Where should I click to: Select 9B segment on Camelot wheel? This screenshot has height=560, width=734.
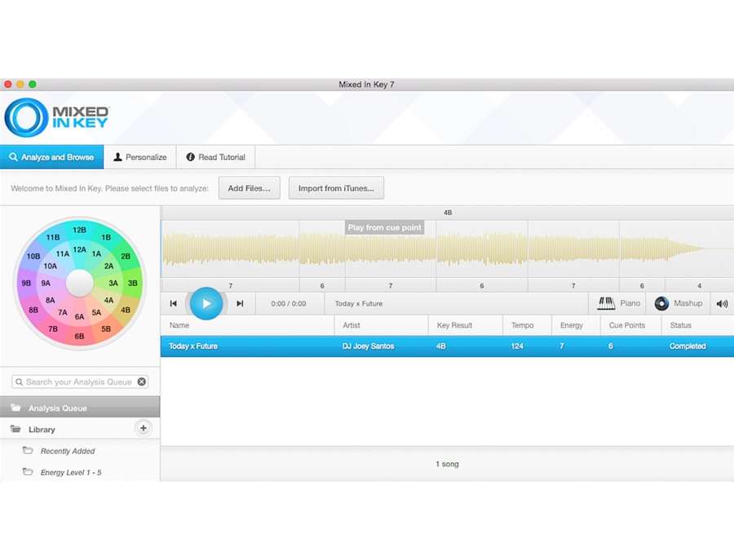click(26, 283)
